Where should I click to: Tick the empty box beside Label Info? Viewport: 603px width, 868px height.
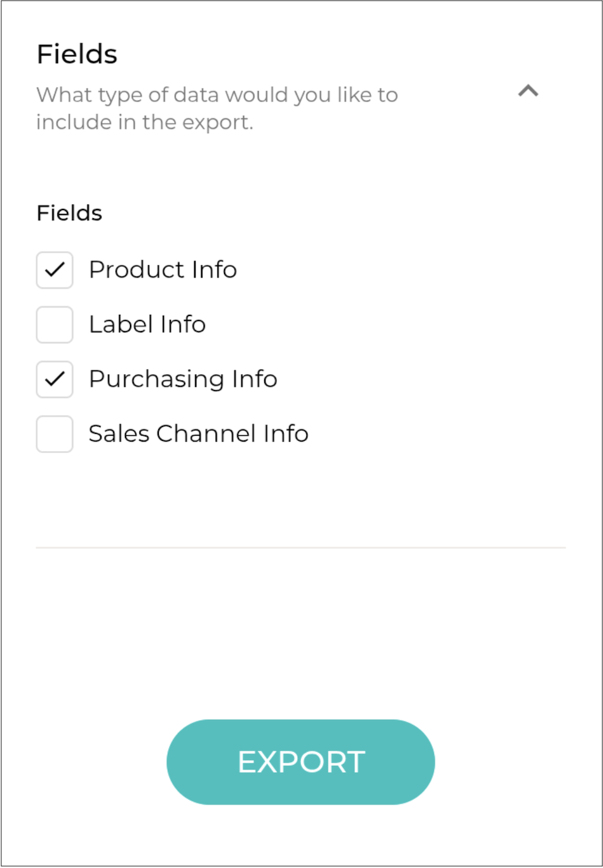coord(55,325)
